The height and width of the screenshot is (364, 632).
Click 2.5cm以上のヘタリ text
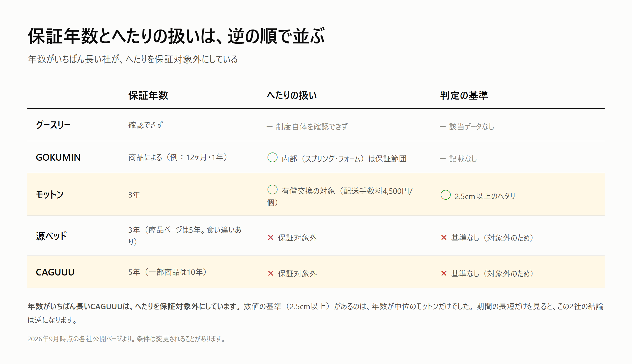[x=485, y=196]
